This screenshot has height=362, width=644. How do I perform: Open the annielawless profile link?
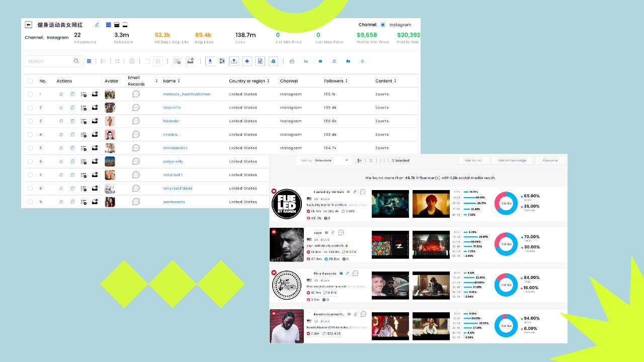pos(175,148)
